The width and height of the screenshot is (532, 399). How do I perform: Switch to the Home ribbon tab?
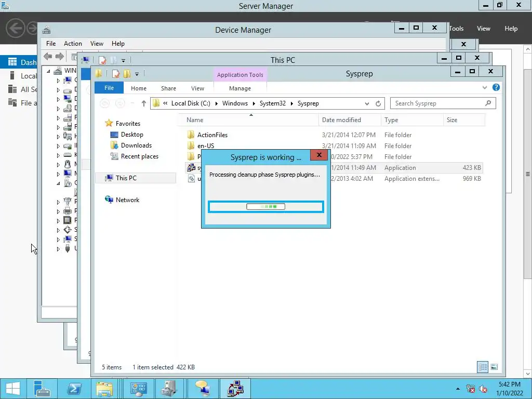point(138,88)
